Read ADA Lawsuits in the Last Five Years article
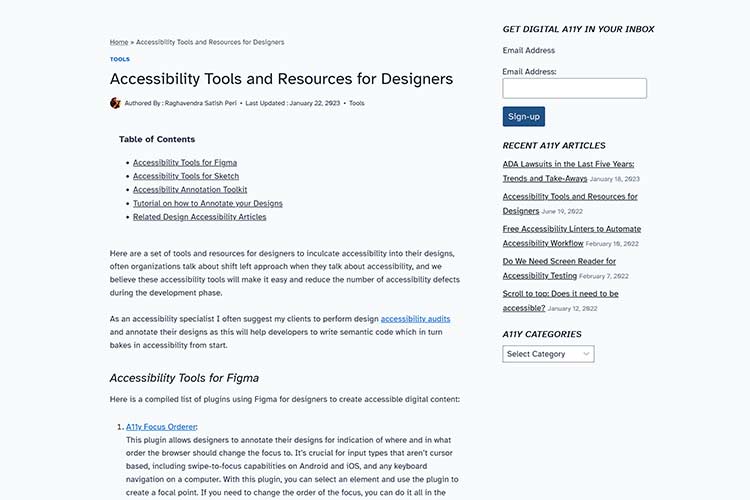Screen dimensions: 750x500 pos(568,164)
